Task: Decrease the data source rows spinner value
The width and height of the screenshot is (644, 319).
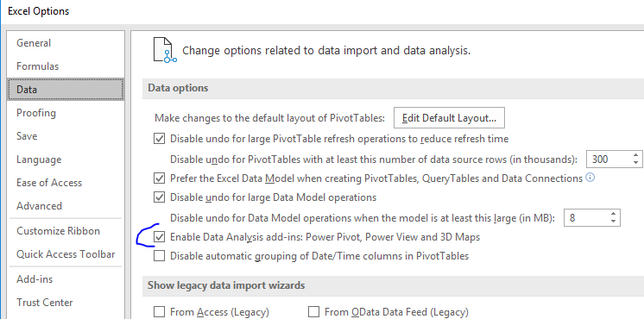Action: (x=635, y=163)
